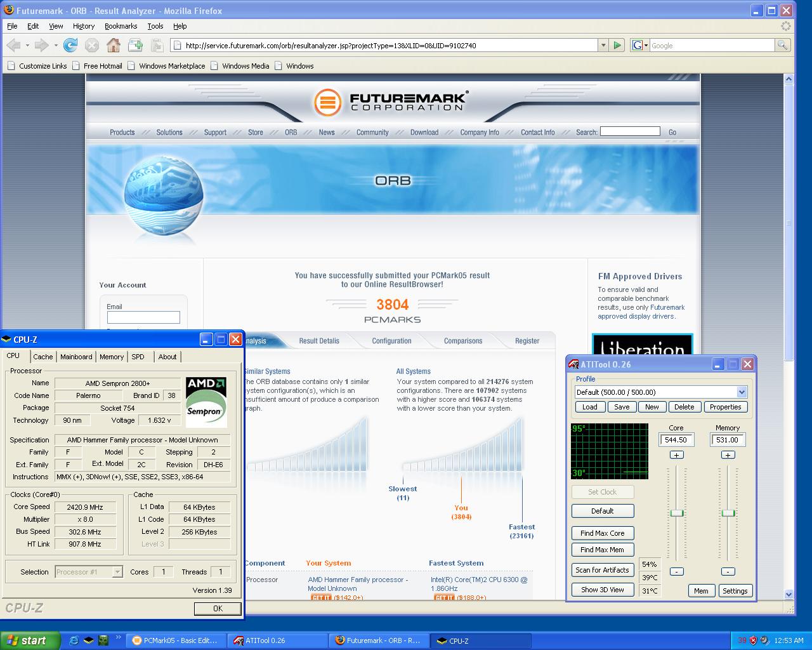Click the Core clock value field 544.50
Viewport: 812px width, 650px height.
[x=676, y=440]
